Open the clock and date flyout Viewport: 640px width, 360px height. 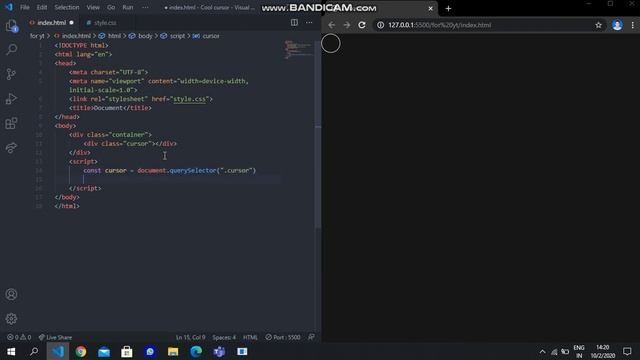(x=602, y=351)
